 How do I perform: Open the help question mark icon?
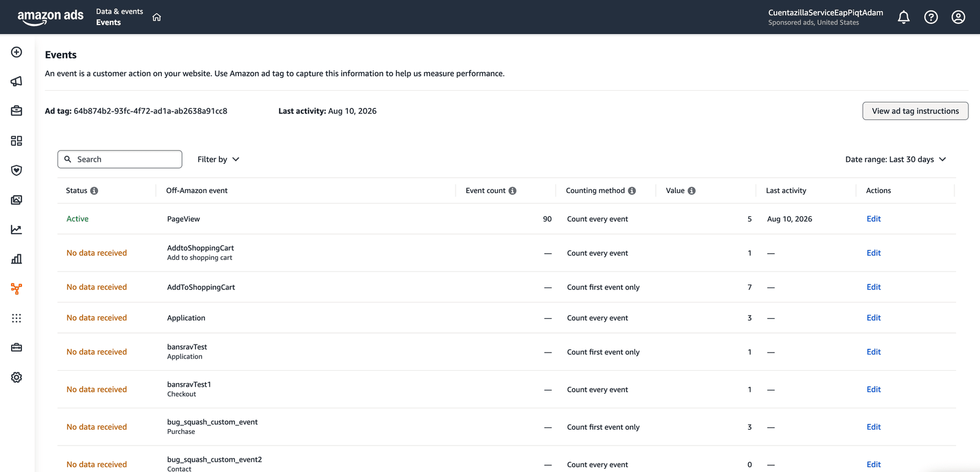click(x=931, y=17)
